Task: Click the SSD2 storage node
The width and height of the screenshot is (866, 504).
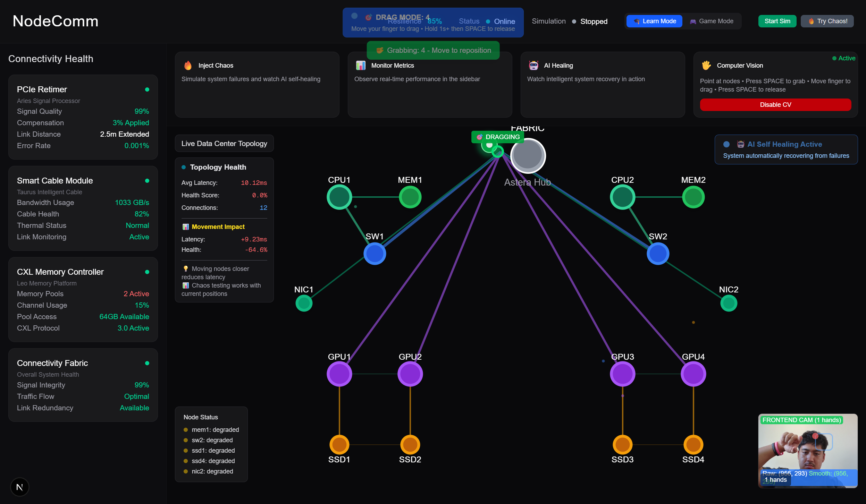Action: [x=410, y=444]
